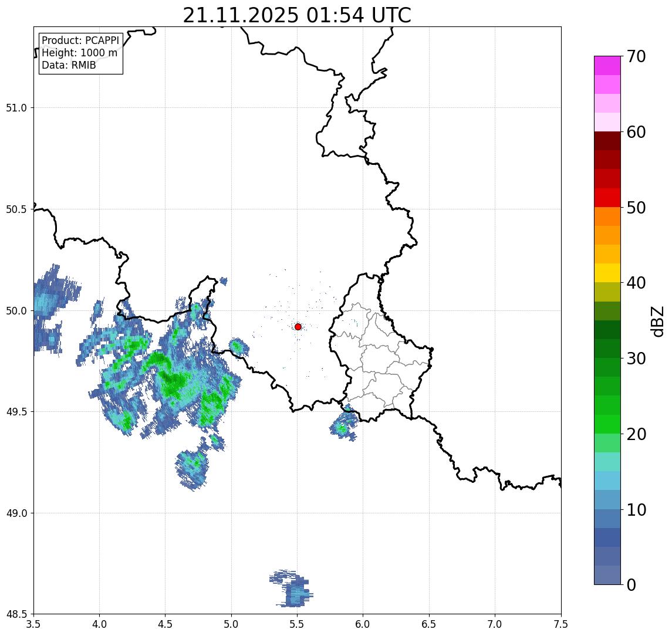Click the latitude axis label 48.5

pyautogui.click(x=16, y=614)
